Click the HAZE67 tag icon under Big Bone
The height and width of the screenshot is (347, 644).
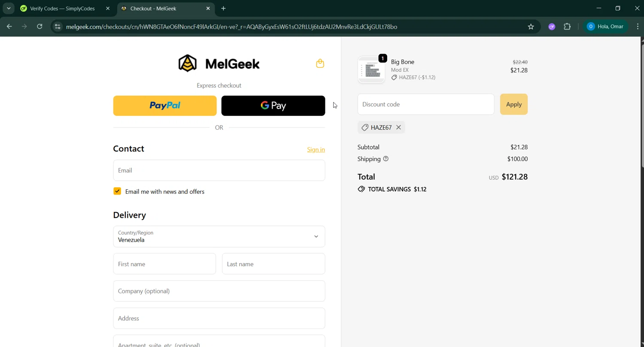(394, 78)
